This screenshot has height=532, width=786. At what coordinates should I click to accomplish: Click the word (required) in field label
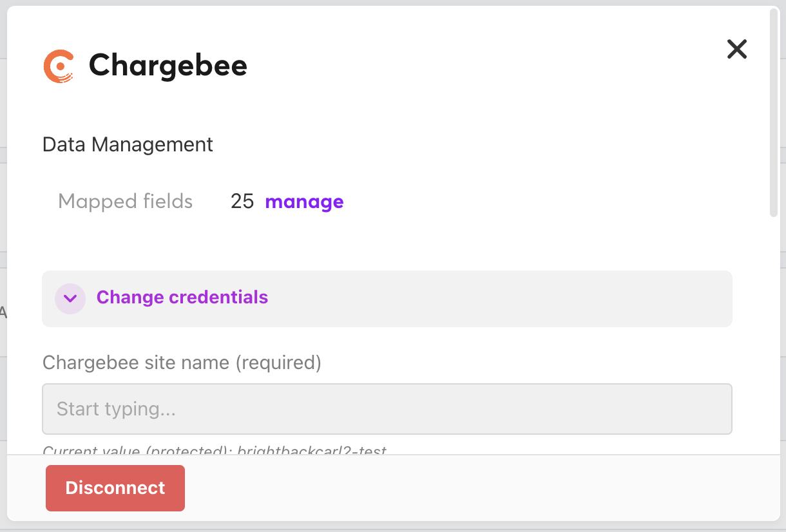pos(278,363)
